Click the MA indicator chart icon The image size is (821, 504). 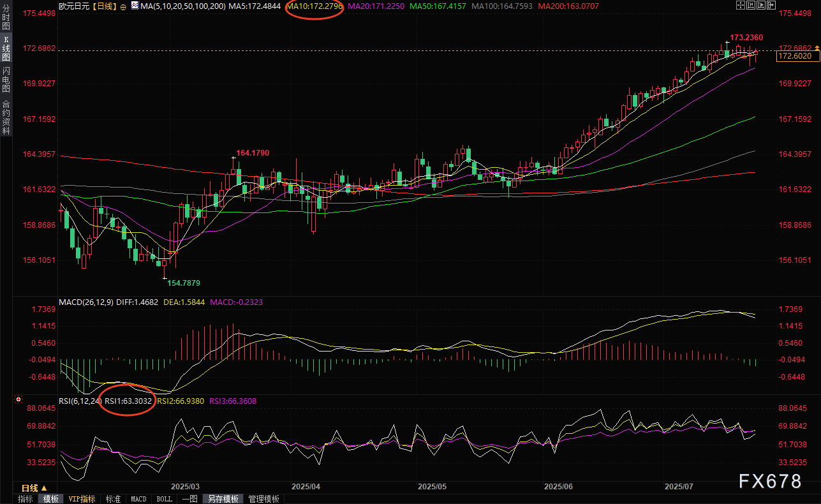tap(133, 5)
